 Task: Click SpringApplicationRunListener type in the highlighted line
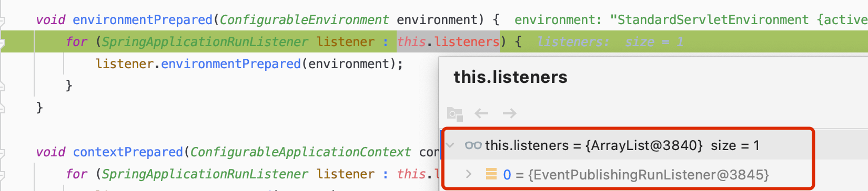coord(205,42)
